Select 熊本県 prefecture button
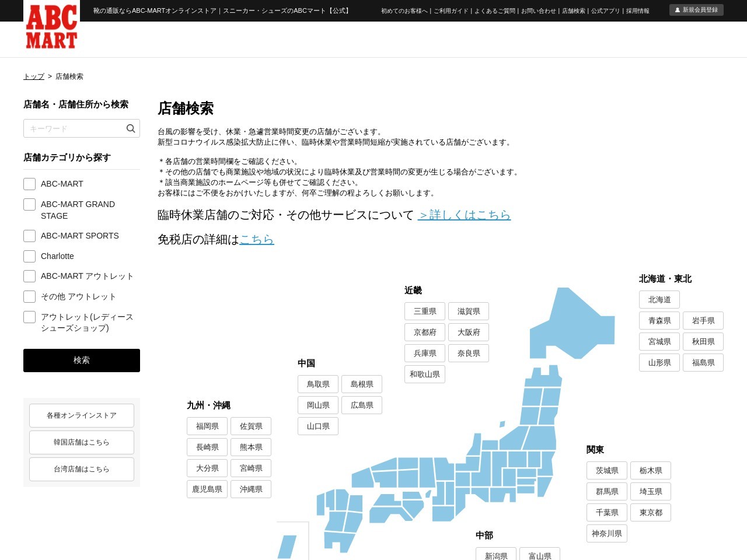The height and width of the screenshot is (560, 747). (x=251, y=447)
